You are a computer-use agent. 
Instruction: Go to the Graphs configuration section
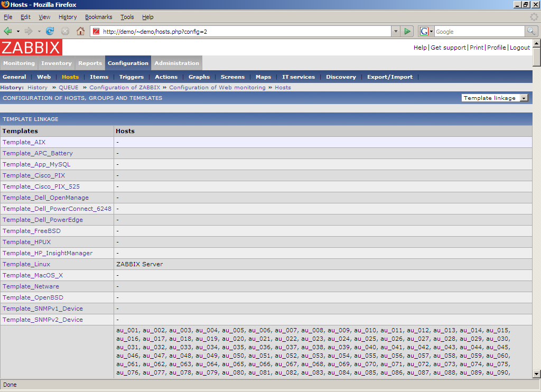point(199,77)
